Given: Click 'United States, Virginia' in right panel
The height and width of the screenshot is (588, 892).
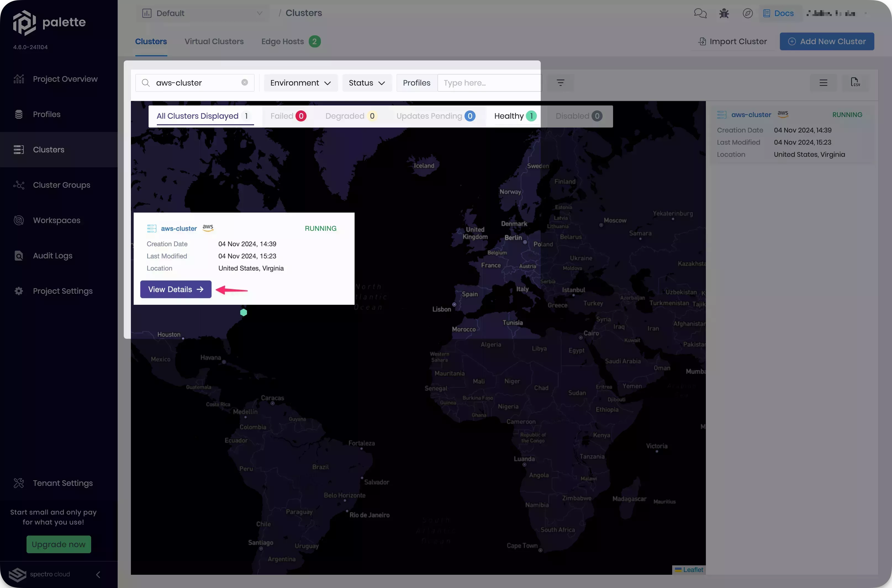Looking at the screenshot, I should click(x=809, y=155).
